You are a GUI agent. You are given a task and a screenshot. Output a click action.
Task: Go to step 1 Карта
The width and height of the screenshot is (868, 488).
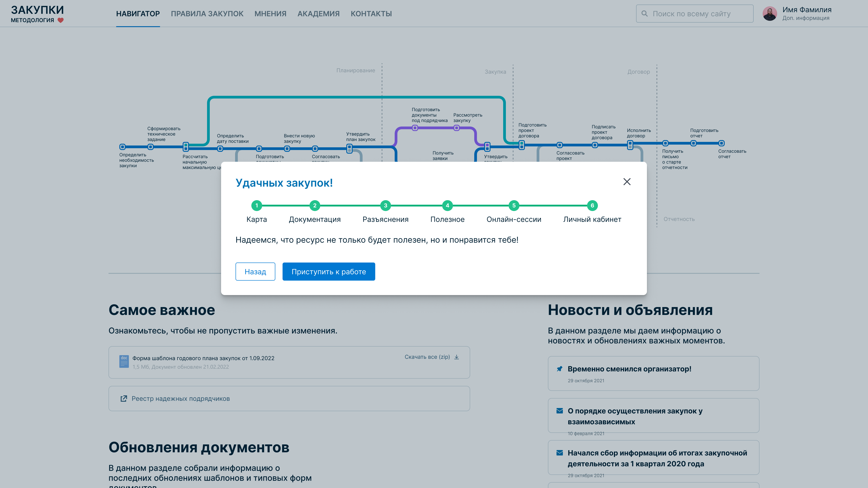tap(256, 205)
